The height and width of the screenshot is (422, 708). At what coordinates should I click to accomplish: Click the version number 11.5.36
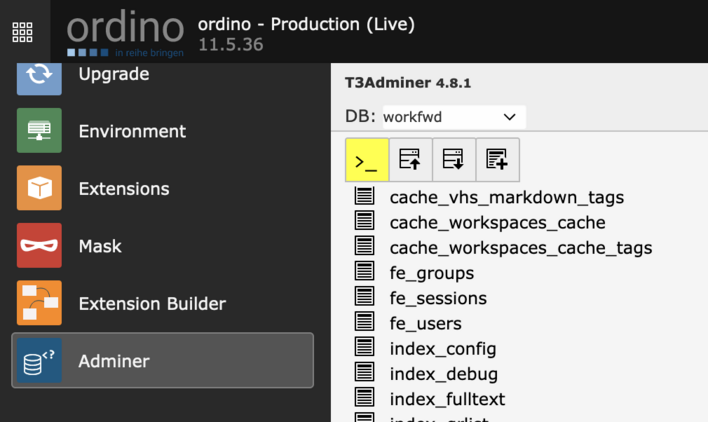pos(231,44)
